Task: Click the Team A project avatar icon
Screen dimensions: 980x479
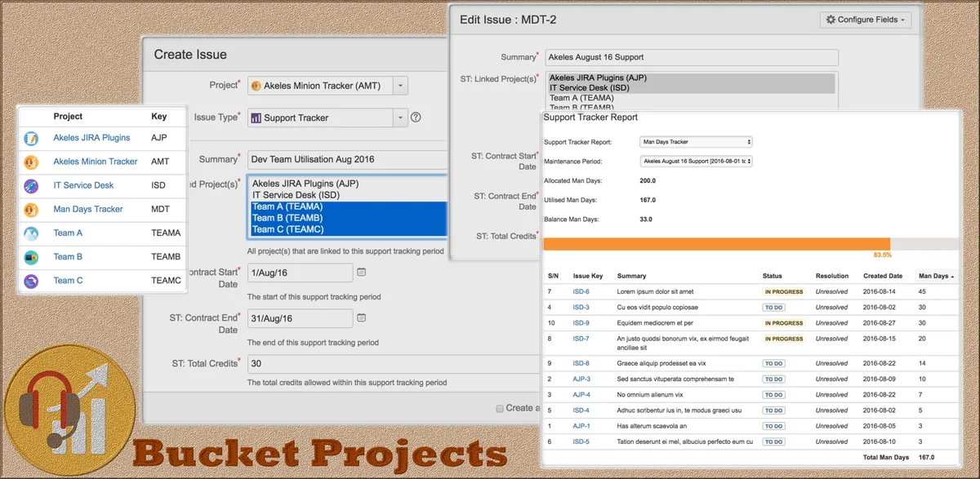Action: coord(32,233)
